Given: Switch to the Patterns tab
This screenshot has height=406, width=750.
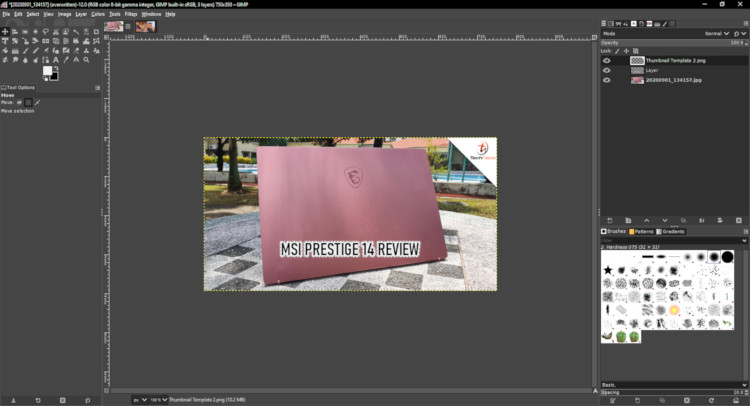Looking at the screenshot, I should 641,231.
